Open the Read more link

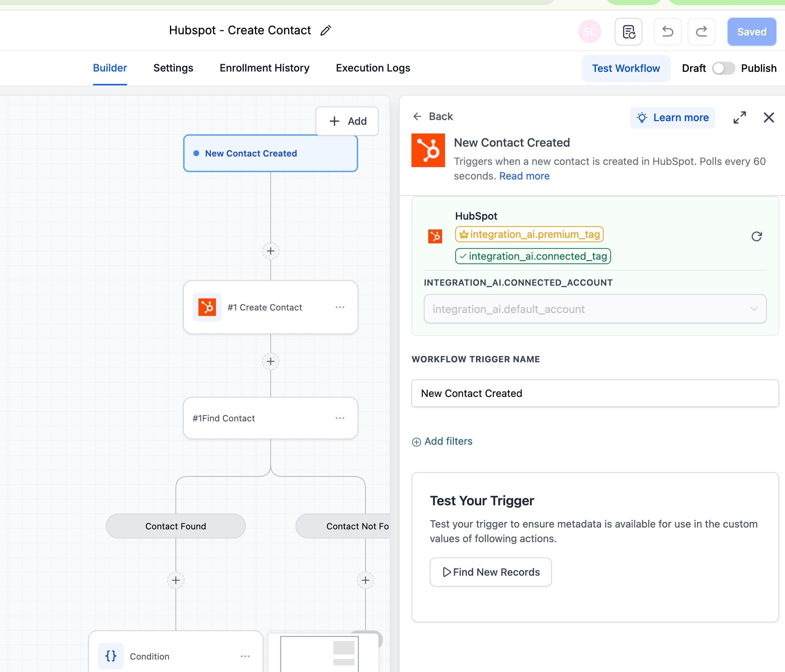point(524,176)
